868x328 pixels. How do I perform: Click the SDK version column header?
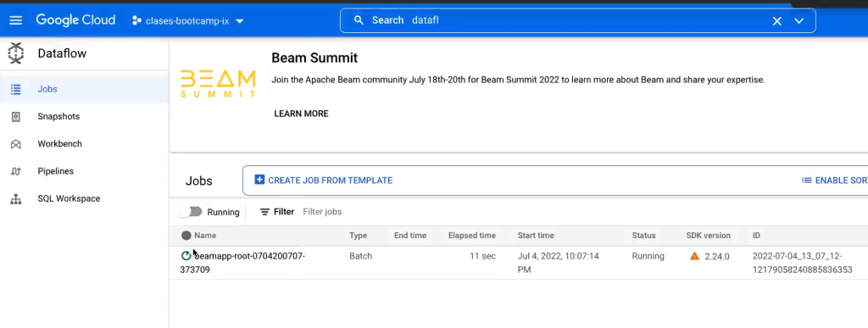tap(708, 236)
